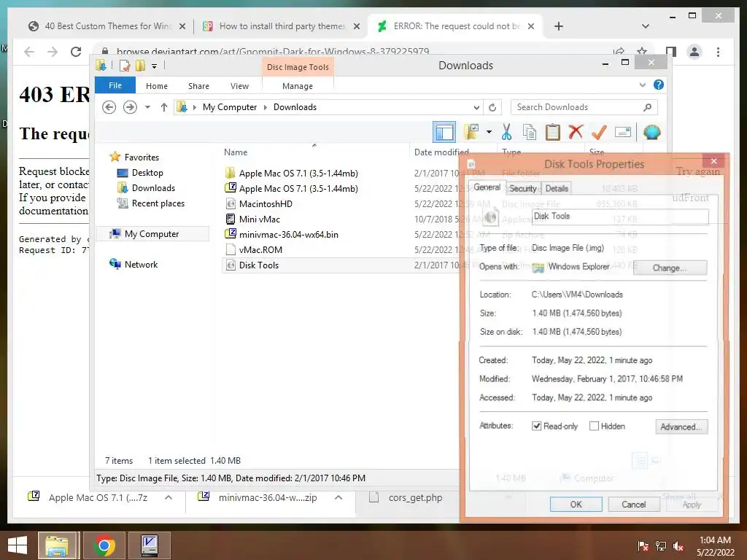Select the vMac.ROM file
747x560 pixels.
(x=260, y=249)
